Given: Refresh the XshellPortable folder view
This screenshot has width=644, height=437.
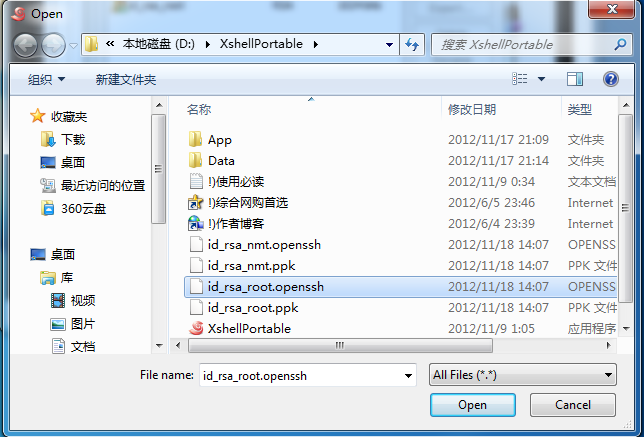Looking at the screenshot, I should 412,44.
